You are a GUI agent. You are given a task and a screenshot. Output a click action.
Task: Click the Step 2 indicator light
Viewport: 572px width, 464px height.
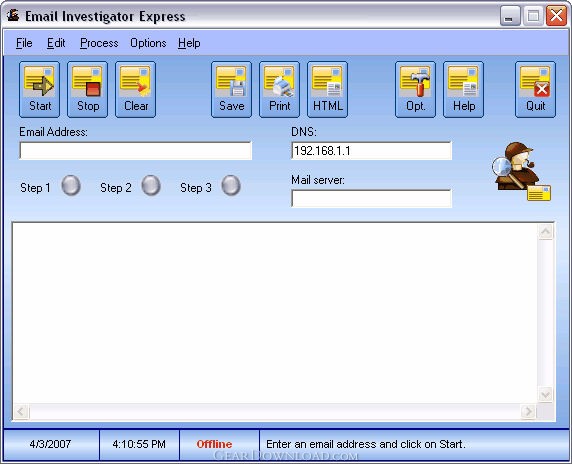151,185
